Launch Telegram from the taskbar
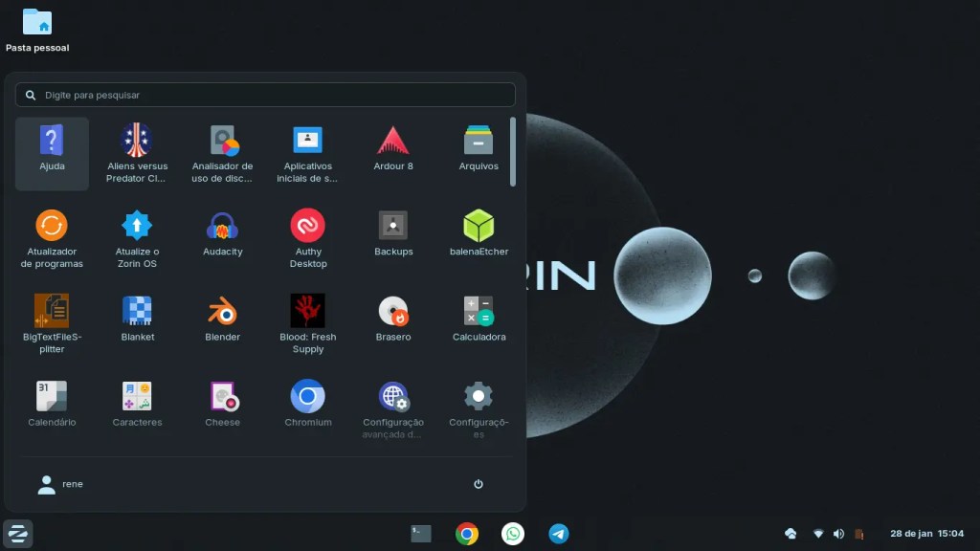The image size is (980, 551). pyautogui.click(x=559, y=534)
